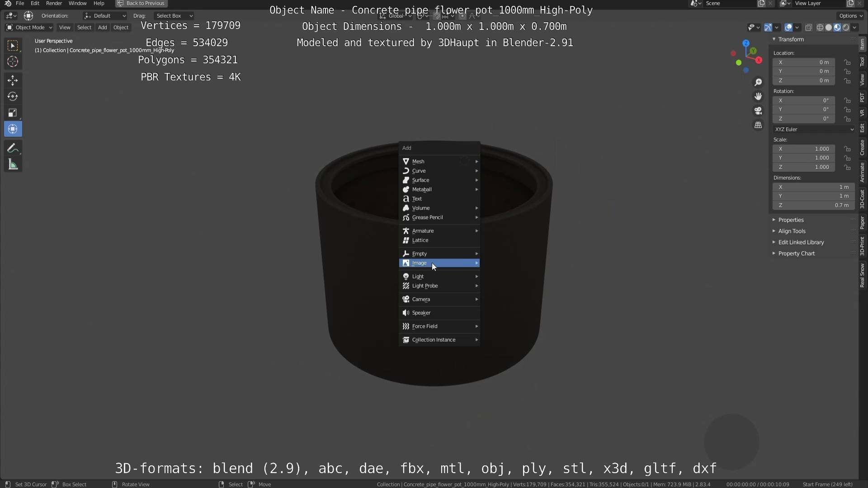Select the Move tool
This screenshot has width=868, height=488.
click(13, 80)
